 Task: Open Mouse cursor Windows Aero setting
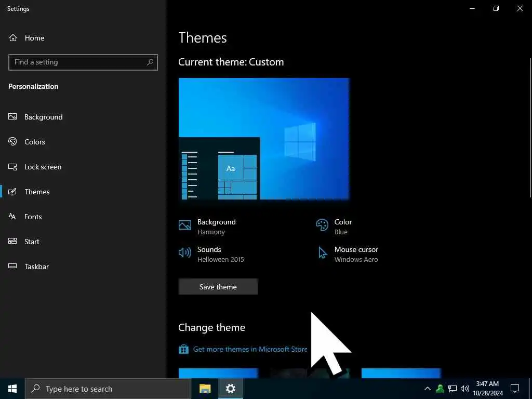(x=356, y=254)
